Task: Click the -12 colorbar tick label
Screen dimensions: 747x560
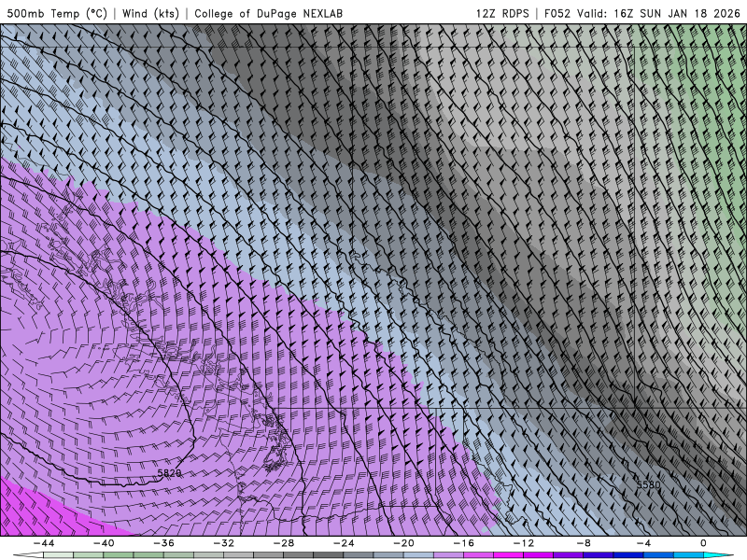Action: tap(524, 543)
